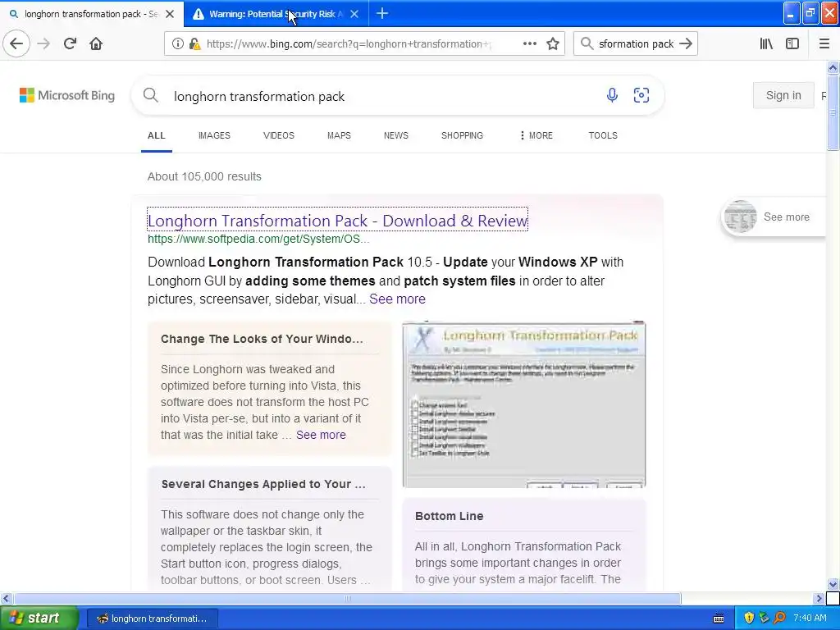The height and width of the screenshot is (630, 840).
Task: Click the Firefox search bar text field
Action: (636, 44)
